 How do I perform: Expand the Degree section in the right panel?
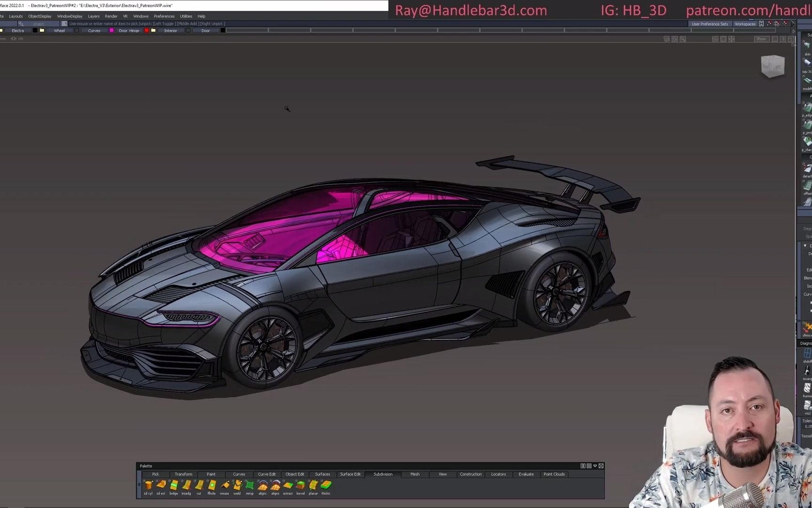pos(807,228)
